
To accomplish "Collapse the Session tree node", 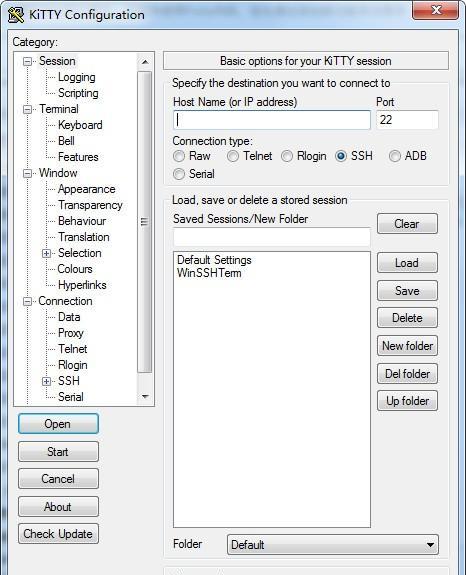I will (27, 61).
